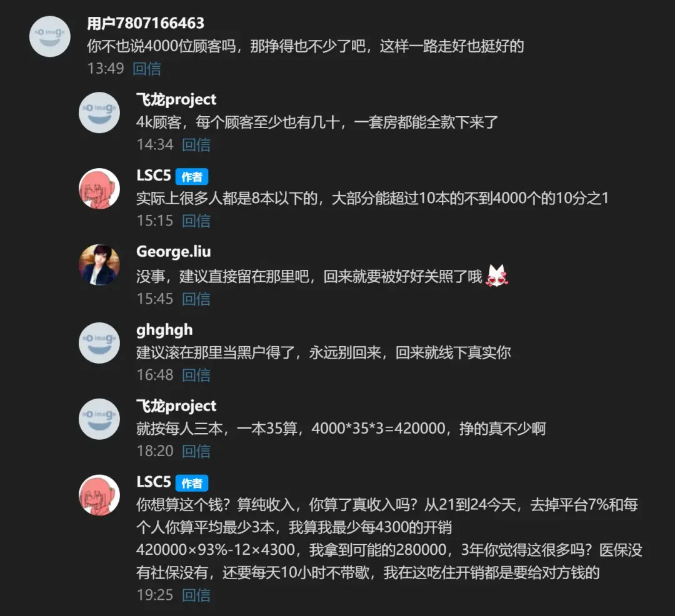This screenshot has height=616, width=675.
Task: Reply to the 14:34 comment via 回信
Action: pos(196,145)
